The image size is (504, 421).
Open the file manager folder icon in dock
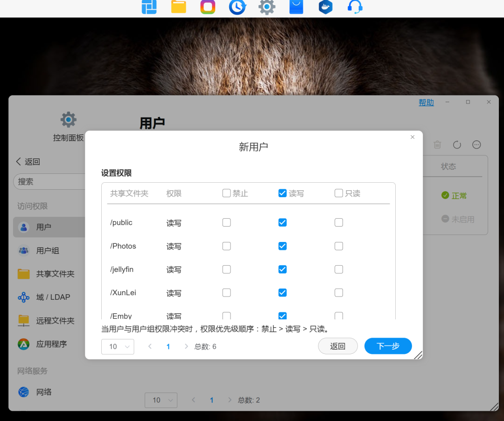point(179,7)
